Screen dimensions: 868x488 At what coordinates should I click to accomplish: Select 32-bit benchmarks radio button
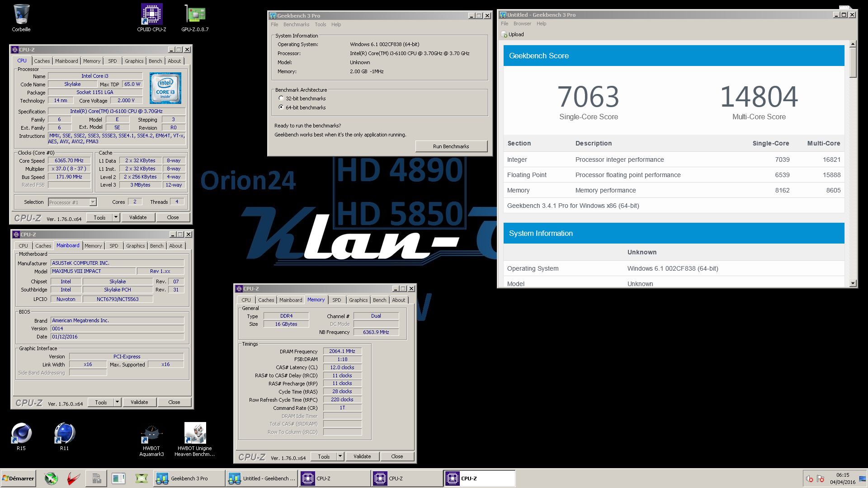[x=281, y=99]
